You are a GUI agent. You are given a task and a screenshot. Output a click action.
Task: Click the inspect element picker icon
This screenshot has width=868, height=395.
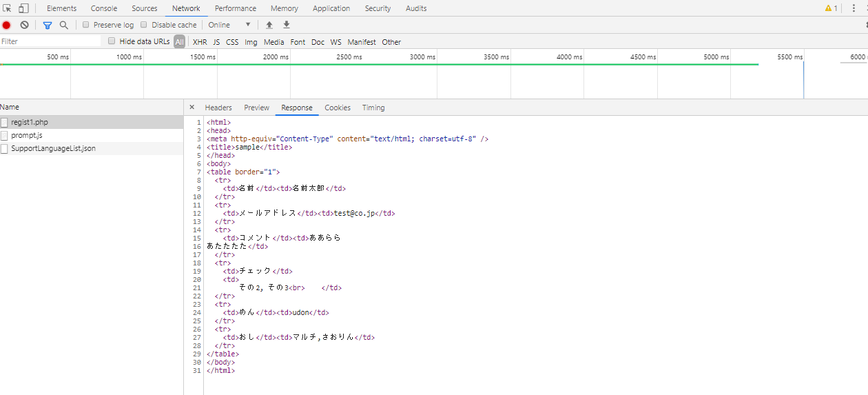(8, 8)
